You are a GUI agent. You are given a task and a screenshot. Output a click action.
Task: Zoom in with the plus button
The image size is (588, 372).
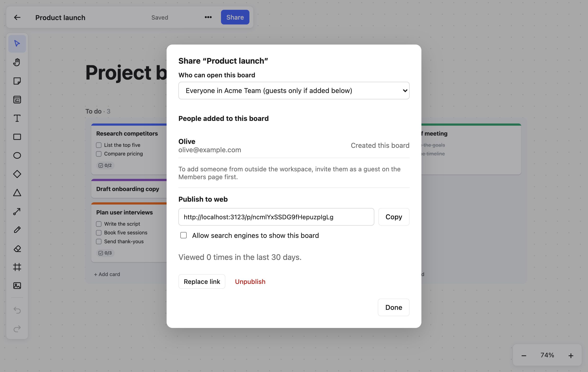tap(571, 355)
